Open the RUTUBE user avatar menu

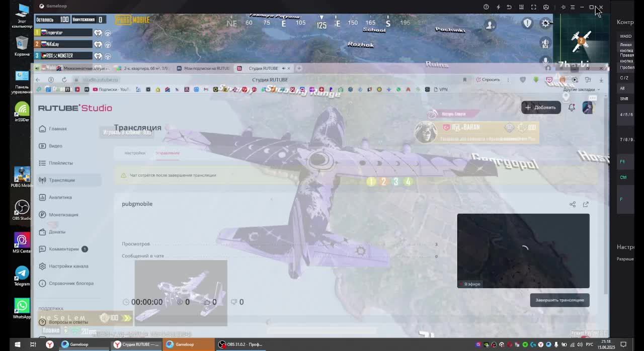pyautogui.click(x=588, y=107)
